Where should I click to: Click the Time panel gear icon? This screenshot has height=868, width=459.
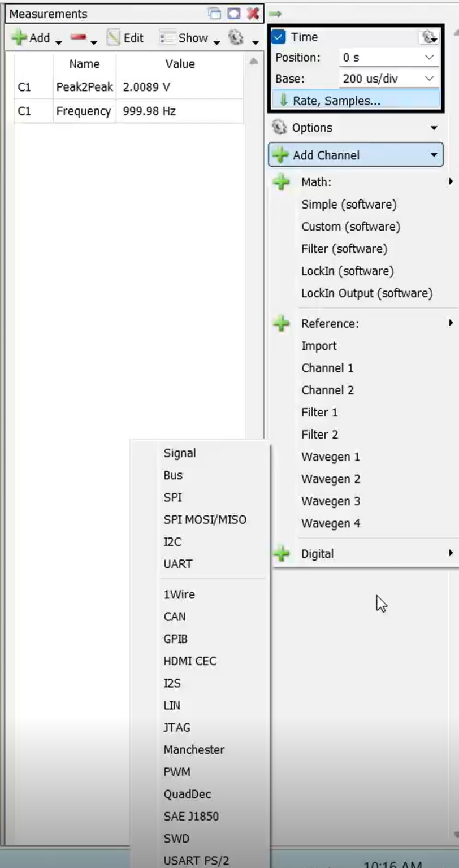click(x=428, y=36)
